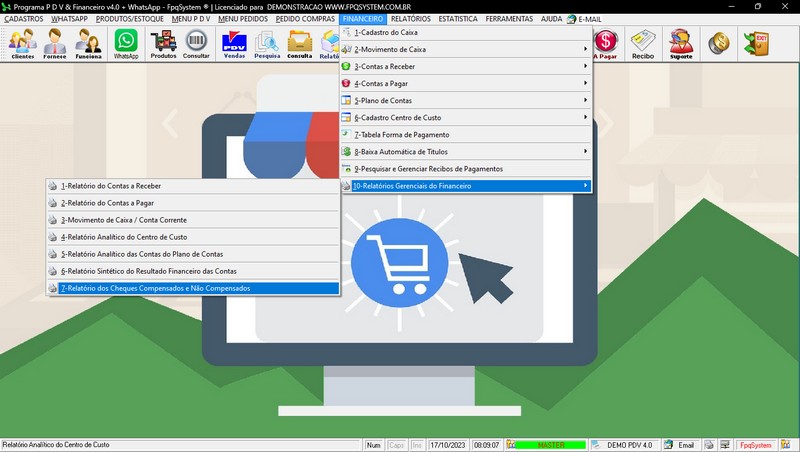Click the Consultar barcode icon
This screenshot has height=452, width=800.
click(197, 43)
